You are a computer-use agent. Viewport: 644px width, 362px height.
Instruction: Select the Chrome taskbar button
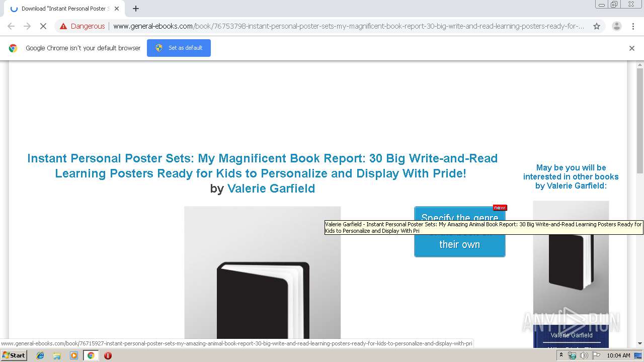click(91, 355)
